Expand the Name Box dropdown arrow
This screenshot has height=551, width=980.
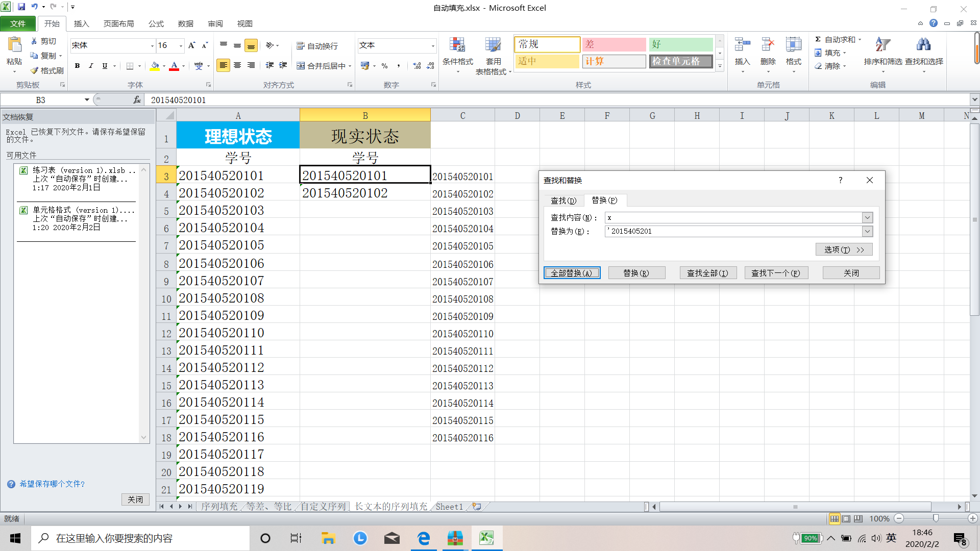[87, 100]
